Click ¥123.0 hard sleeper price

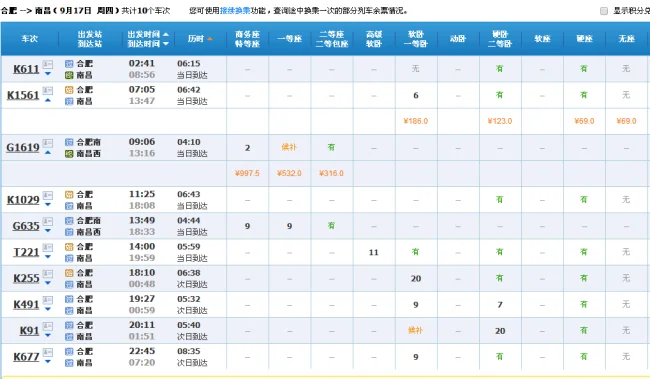[x=500, y=121]
